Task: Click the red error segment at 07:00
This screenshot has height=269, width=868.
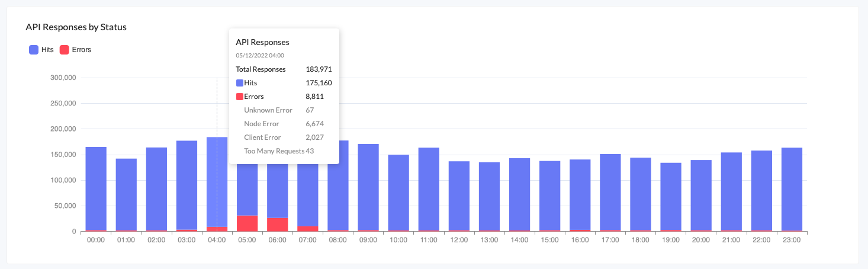Action: [x=308, y=228]
